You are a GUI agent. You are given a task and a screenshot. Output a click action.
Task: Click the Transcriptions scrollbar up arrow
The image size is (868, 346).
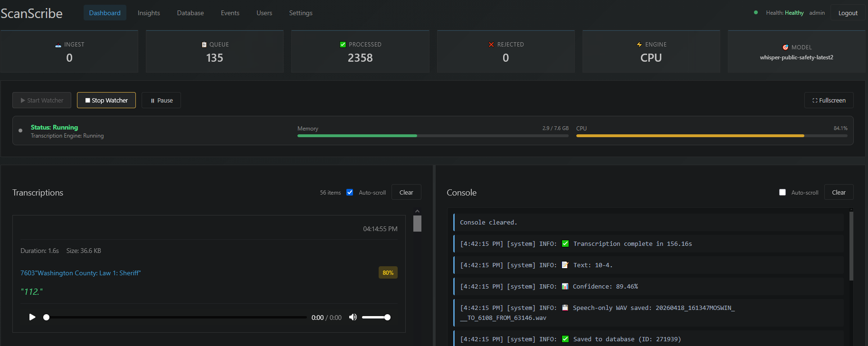tap(417, 211)
